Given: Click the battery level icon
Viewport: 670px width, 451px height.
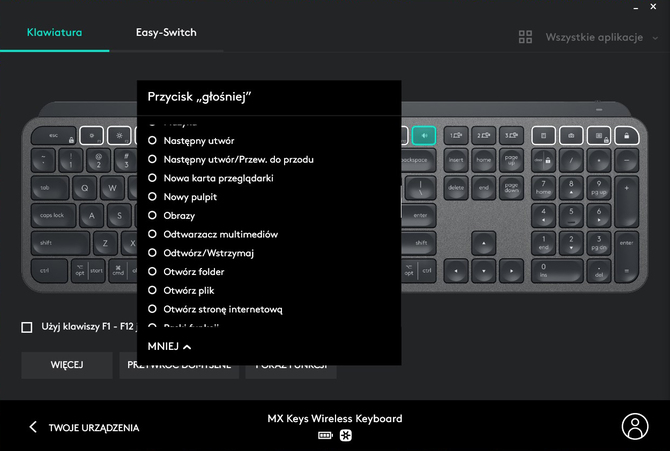Looking at the screenshot, I should pyautogui.click(x=325, y=436).
